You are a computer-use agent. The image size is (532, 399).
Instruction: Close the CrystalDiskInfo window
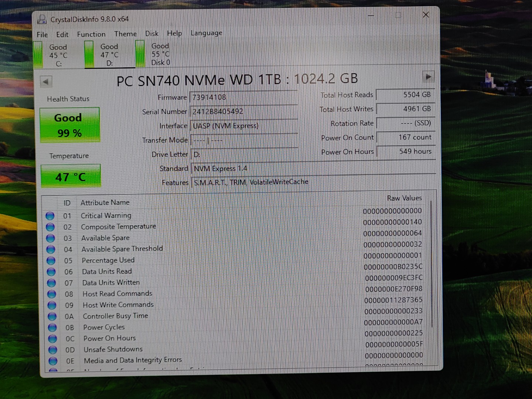426,15
